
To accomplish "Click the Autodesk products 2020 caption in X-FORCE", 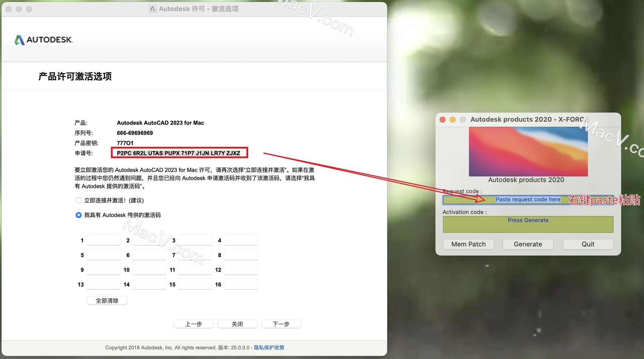I will click(526, 180).
